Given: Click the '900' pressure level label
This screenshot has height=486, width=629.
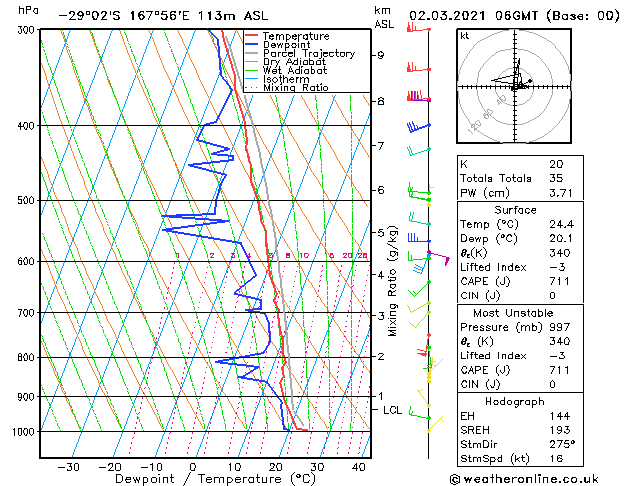Looking at the screenshot, I should pos(28,397).
